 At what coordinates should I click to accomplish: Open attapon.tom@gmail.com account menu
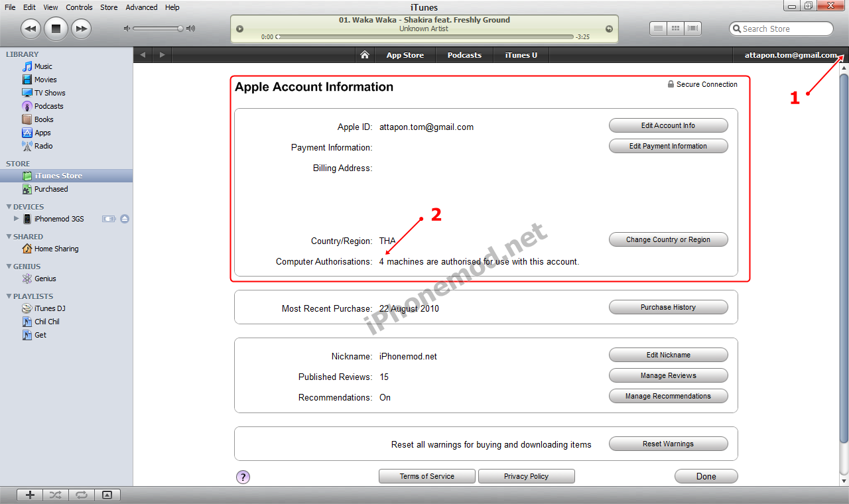point(789,55)
